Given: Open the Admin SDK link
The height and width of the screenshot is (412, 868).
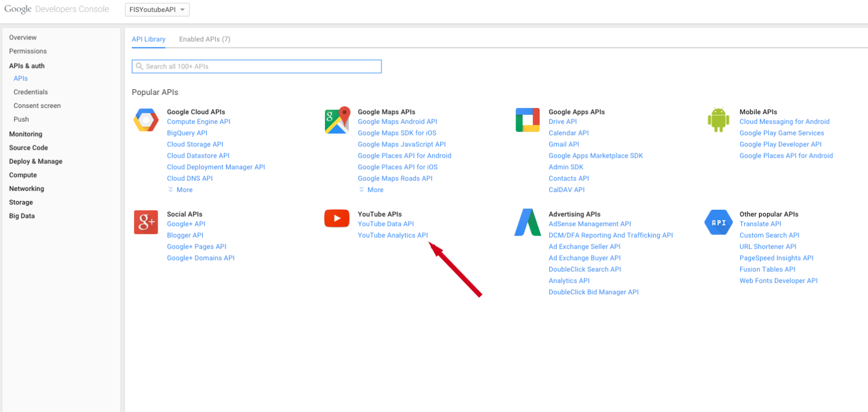Looking at the screenshot, I should 566,167.
